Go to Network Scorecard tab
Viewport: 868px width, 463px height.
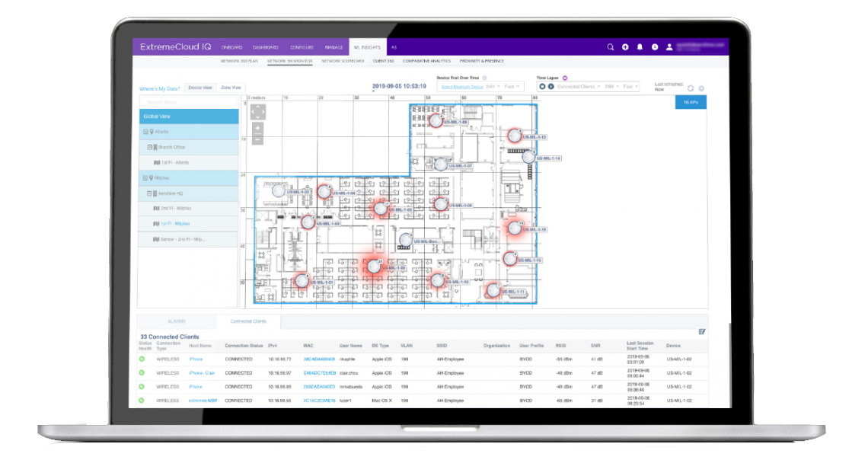pos(343,61)
